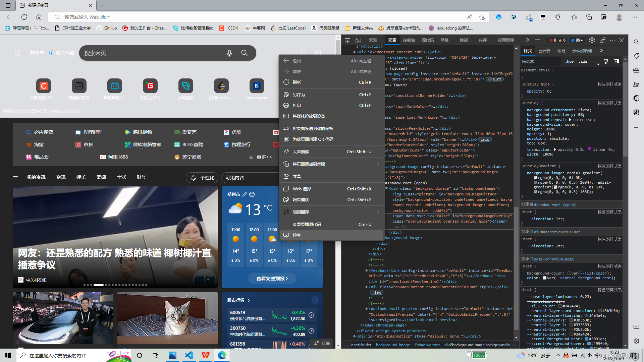Image resolution: width=644 pixels, height=362 pixels.
Task: Start voice search with the microphone icon
Action: pos(229,53)
